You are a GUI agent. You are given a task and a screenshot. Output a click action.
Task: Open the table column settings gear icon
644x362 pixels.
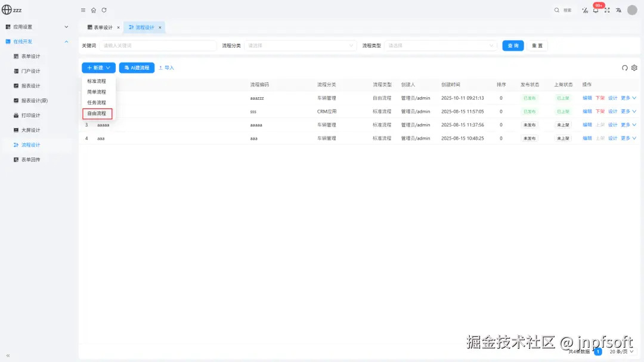tap(634, 68)
